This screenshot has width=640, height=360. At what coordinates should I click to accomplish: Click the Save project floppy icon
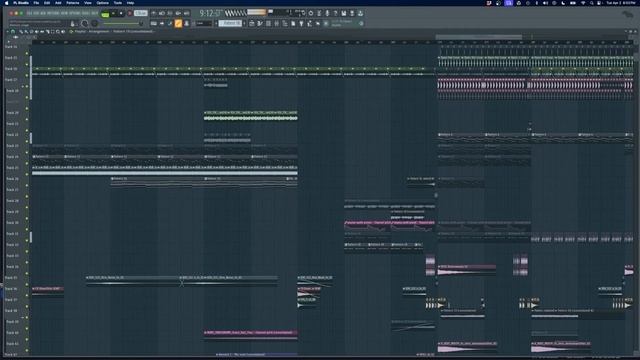pos(344,13)
